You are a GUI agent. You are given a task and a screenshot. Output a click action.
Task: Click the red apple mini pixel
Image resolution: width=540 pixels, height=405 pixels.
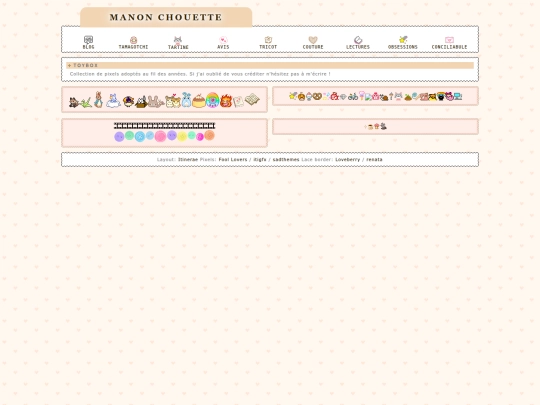point(334,96)
